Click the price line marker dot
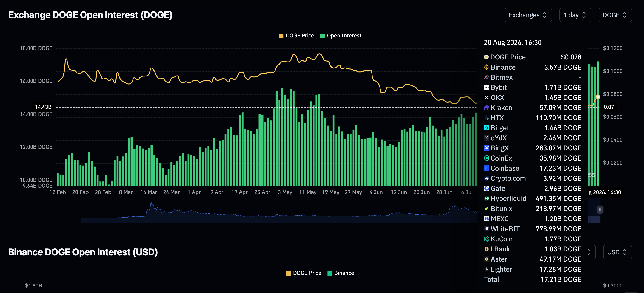The image size is (644, 293). pyautogui.click(x=598, y=97)
